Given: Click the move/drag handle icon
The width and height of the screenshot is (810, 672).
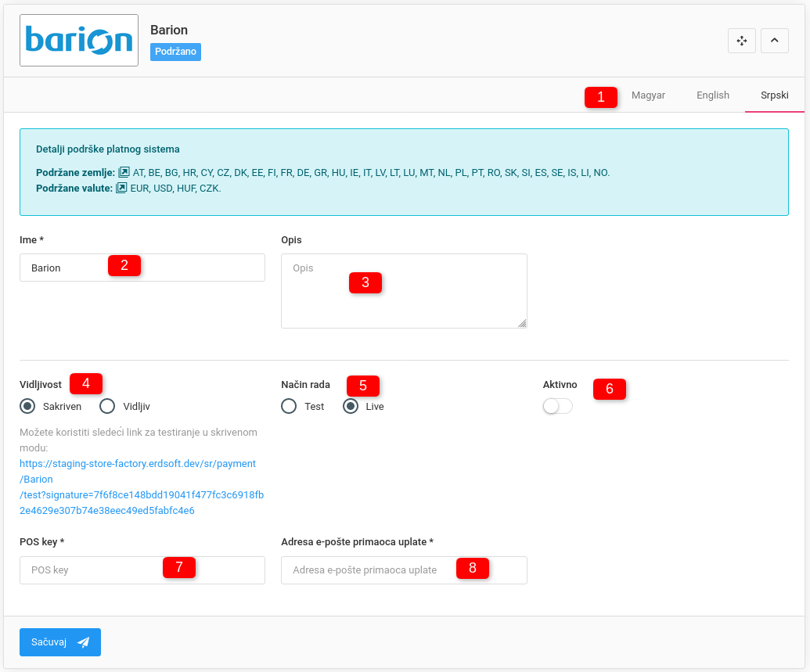Looking at the screenshot, I should coord(741,41).
